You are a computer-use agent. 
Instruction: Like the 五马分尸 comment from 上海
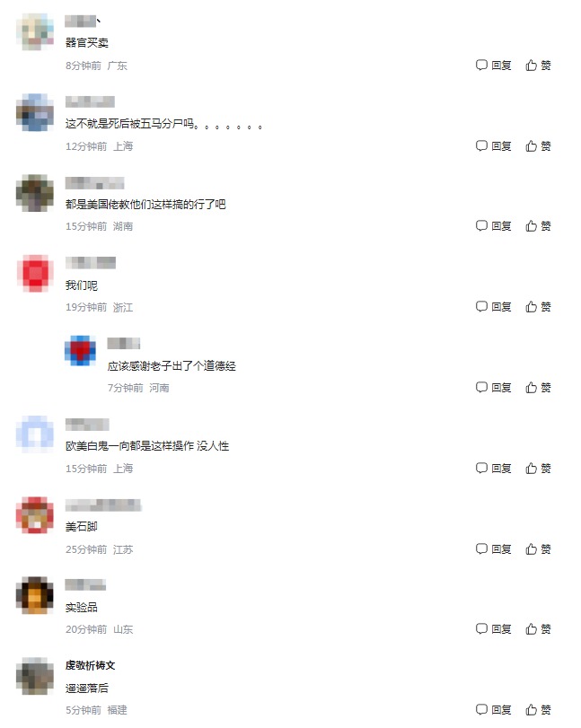(x=538, y=145)
